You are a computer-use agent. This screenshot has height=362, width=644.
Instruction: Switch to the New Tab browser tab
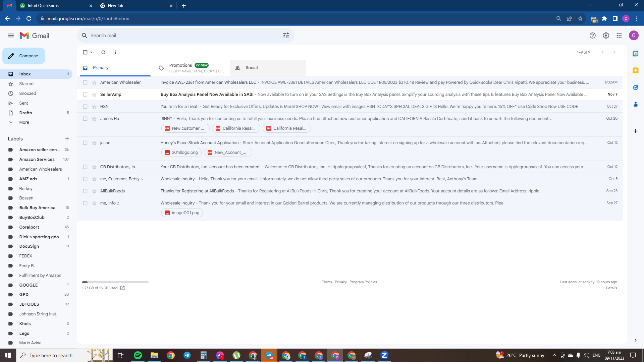click(x=136, y=6)
